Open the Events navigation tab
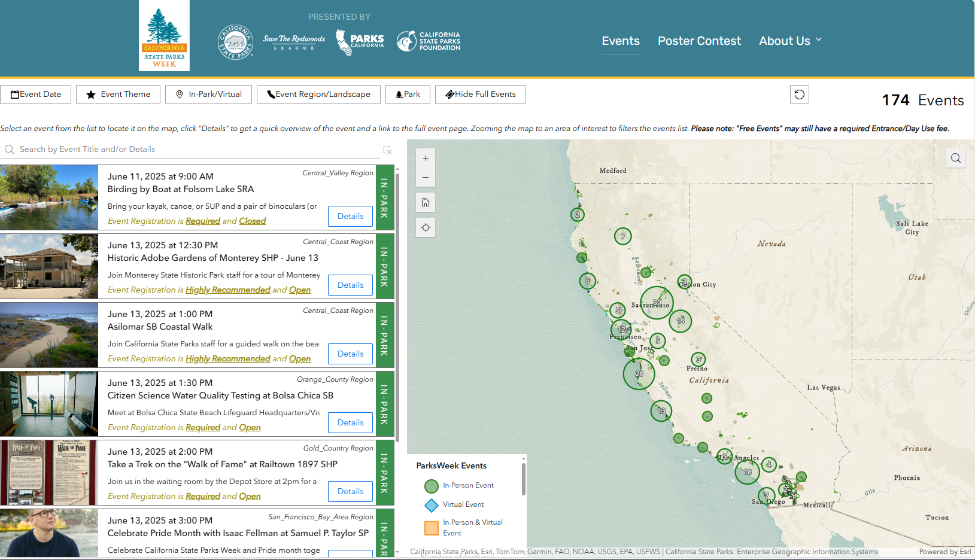This screenshot has height=560, width=975. (x=621, y=41)
